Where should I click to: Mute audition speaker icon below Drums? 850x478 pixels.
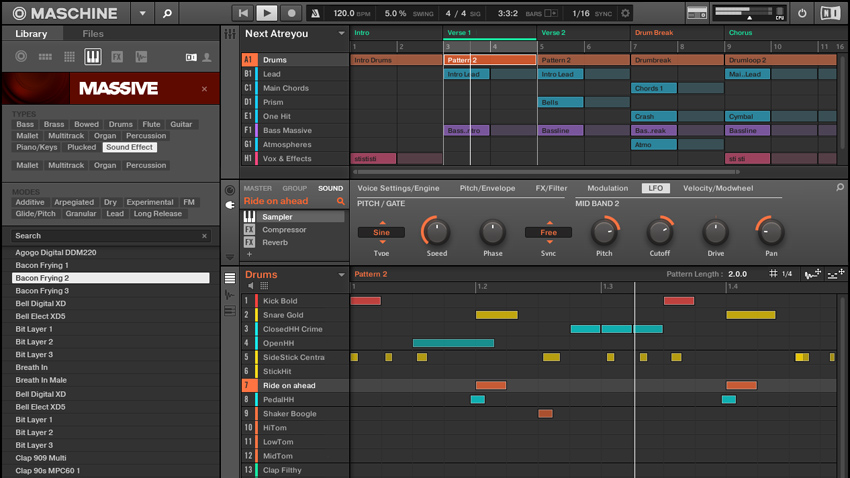(250, 286)
